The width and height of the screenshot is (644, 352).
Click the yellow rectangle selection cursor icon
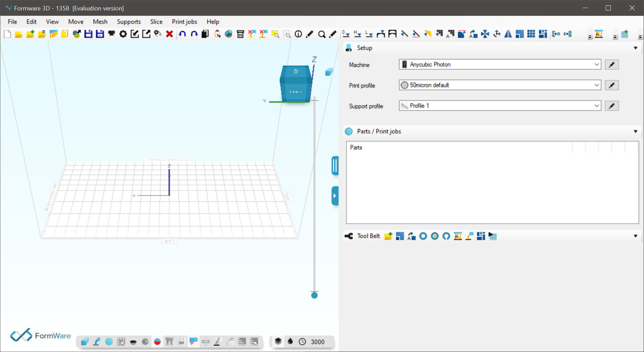pyautogui.click(x=275, y=34)
